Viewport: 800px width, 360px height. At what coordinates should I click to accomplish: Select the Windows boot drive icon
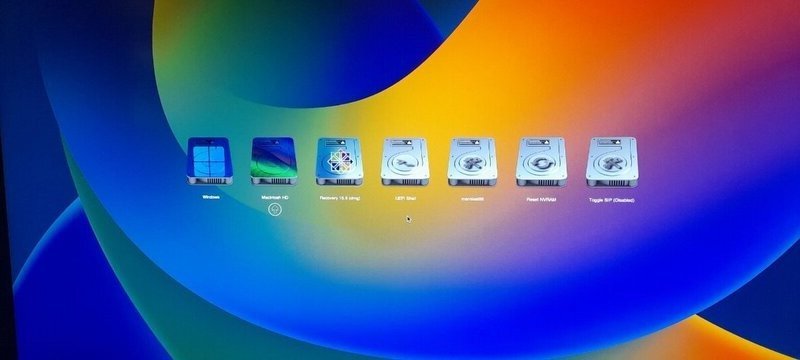[x=210, y=161]
